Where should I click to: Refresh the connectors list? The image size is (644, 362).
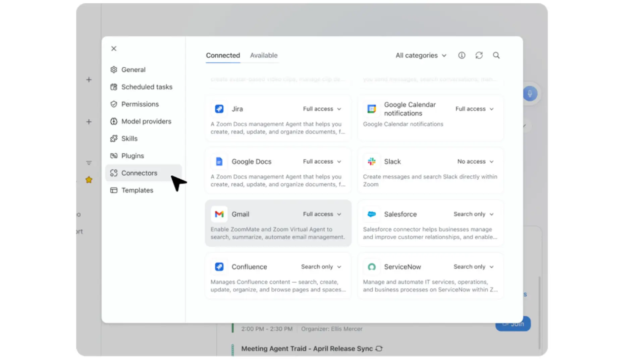pyautogui.click(x=479, y=55)
